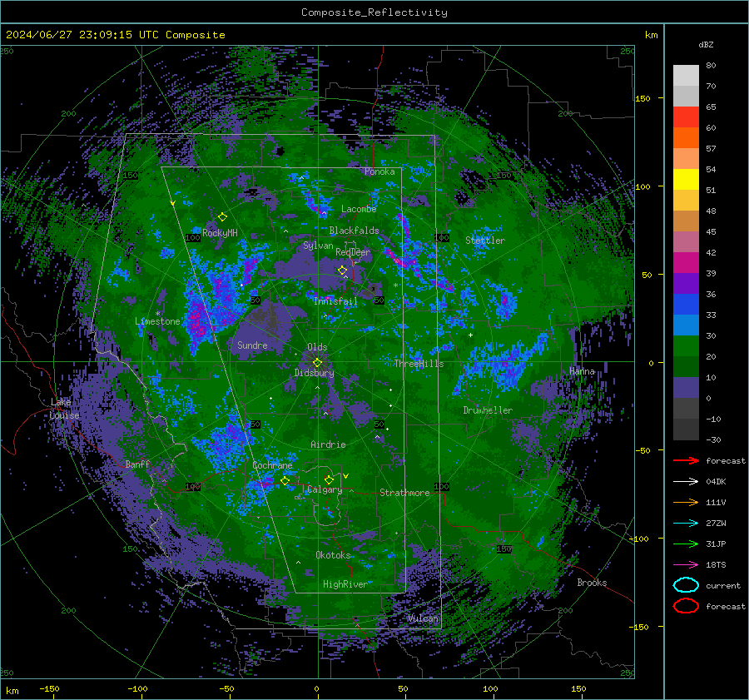Click the blue 33 dBZ color swatch
The width and height of the screenshot is (749, 700).
pos(686,305)
